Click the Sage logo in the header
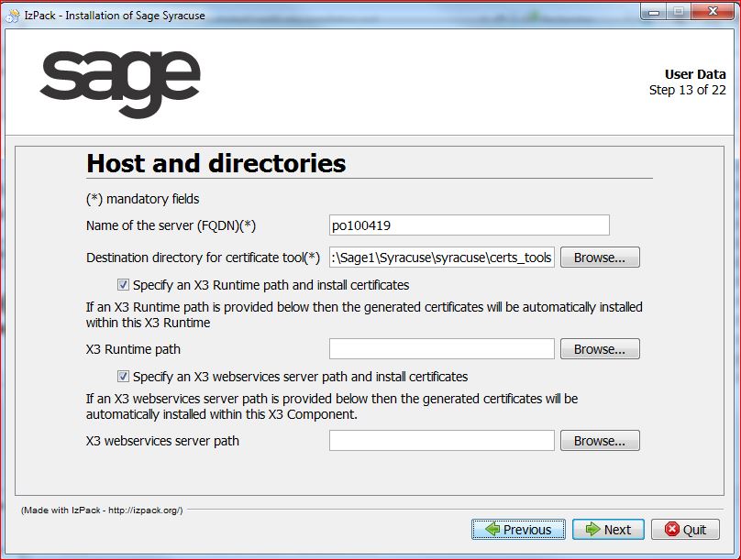 pos(120,83)
